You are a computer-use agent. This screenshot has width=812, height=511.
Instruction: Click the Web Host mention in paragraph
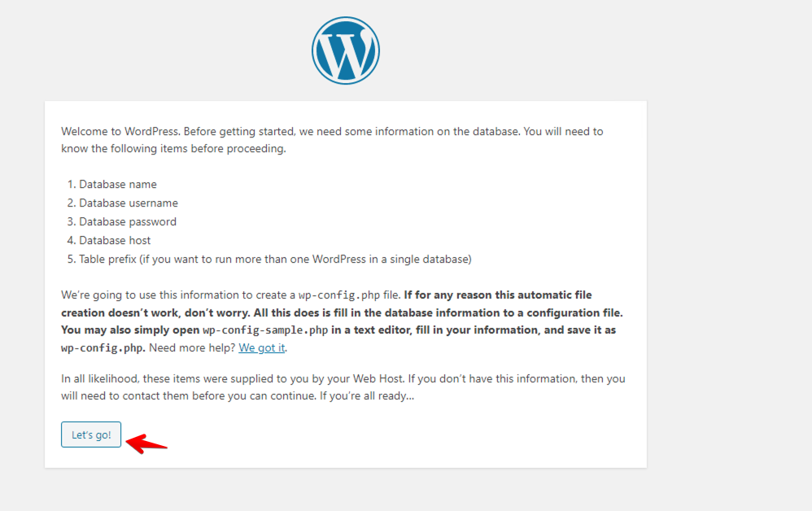pos(378,378)
